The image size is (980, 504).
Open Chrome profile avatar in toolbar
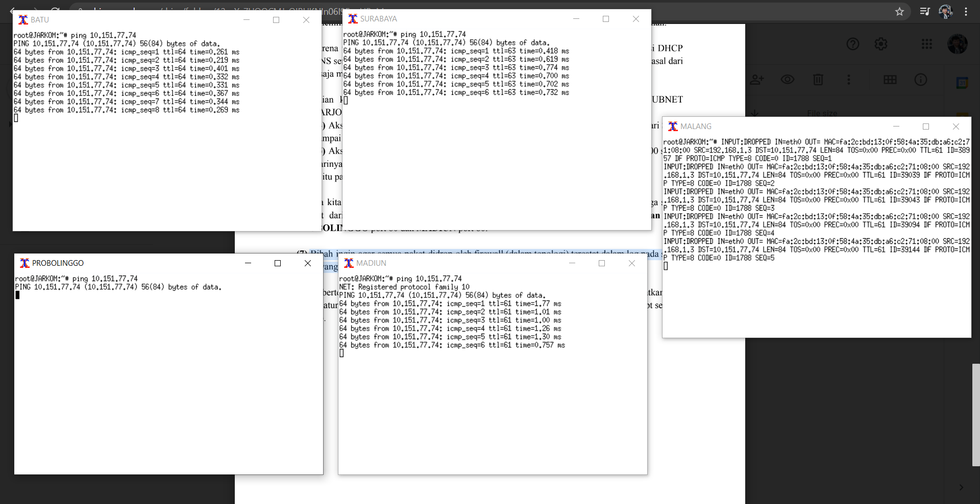pos(946,11)
